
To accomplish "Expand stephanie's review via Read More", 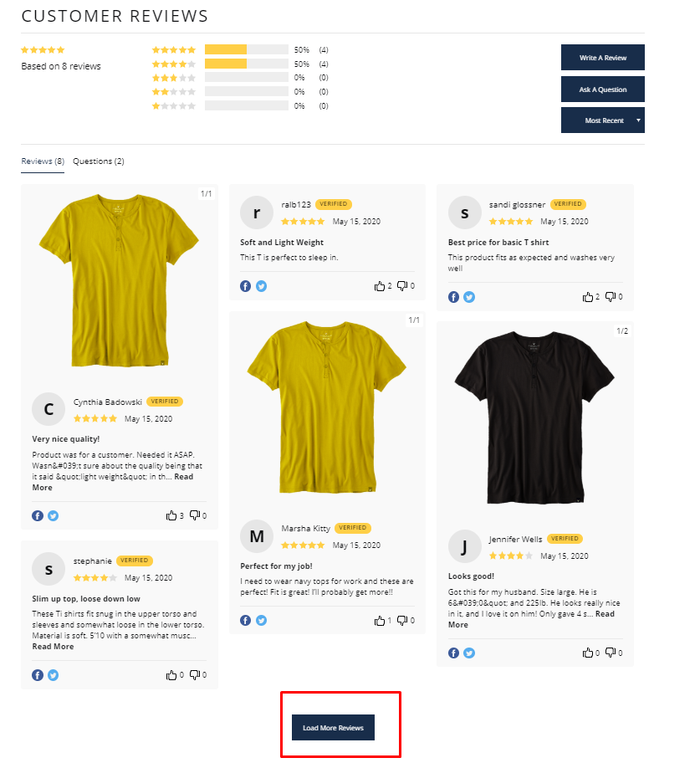I will pyautogui.click(x=53, y=646).
